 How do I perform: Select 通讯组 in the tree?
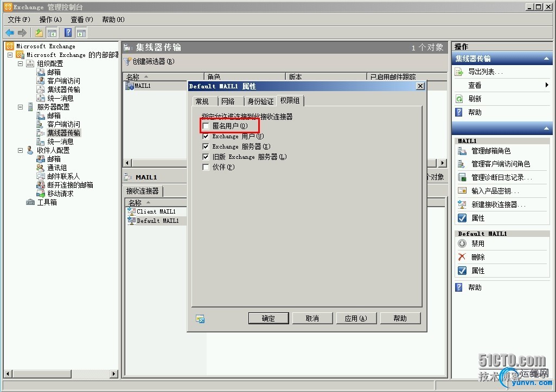pos(57,168)
